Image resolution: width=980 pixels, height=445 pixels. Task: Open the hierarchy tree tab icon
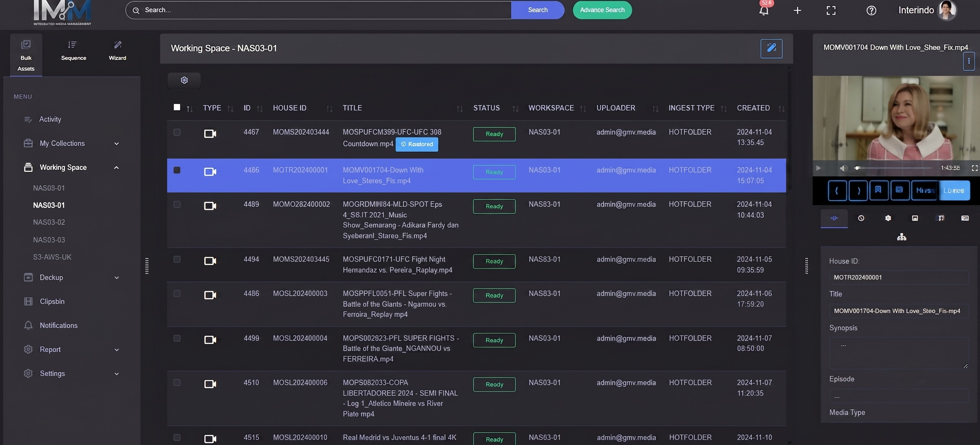point(901,237)
